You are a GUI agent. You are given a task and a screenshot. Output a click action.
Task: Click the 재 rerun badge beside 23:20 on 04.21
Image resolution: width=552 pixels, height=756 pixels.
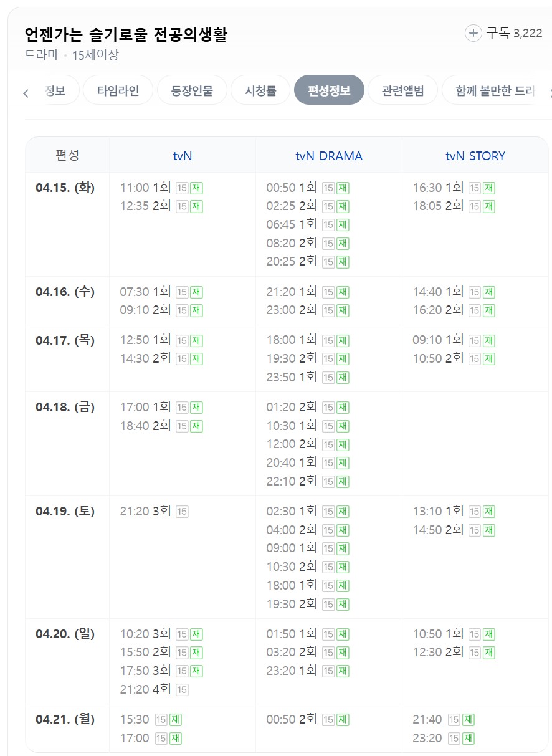click(469, 739)
